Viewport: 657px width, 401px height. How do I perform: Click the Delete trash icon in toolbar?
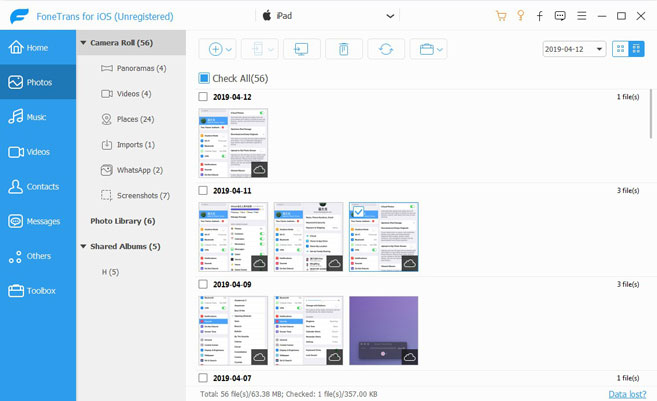pos(343,49)
